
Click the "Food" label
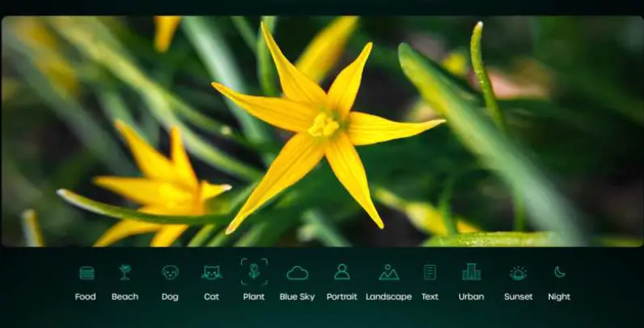[x=86, y=296]
